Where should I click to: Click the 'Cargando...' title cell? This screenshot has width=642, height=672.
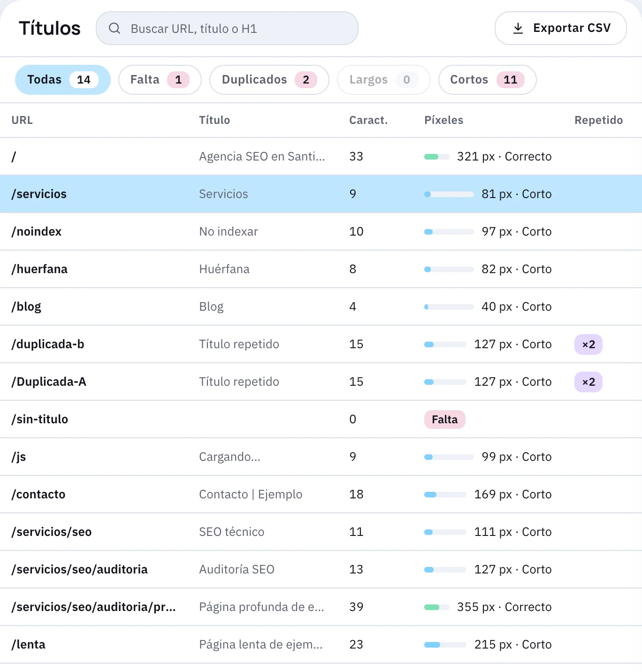pyautogui.click(x=229, y=457)
